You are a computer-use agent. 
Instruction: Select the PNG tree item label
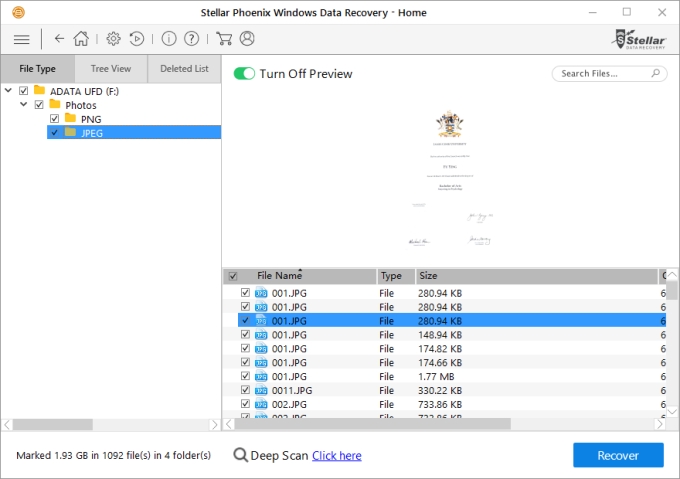click(91, 119)
